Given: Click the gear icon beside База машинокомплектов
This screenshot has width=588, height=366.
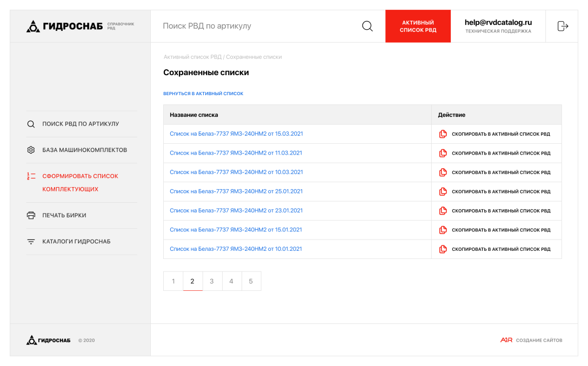Looking at the screenshot, I should (x=31, y=150).
